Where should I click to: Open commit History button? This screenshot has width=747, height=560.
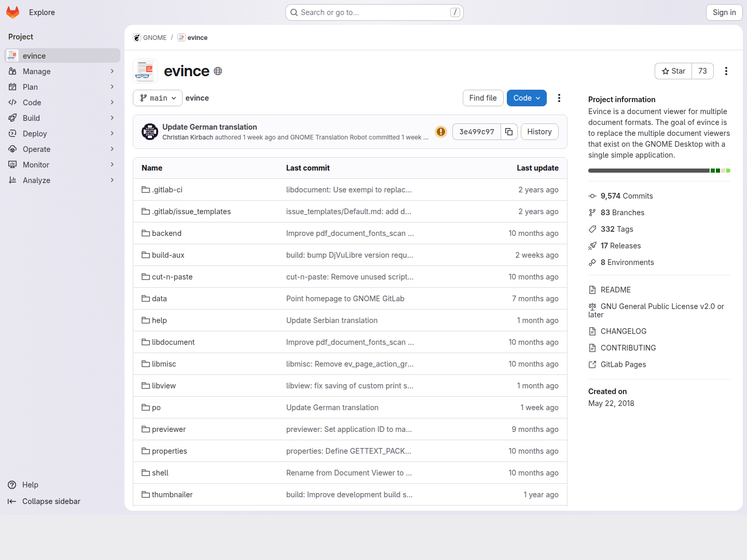click(539, 132)
